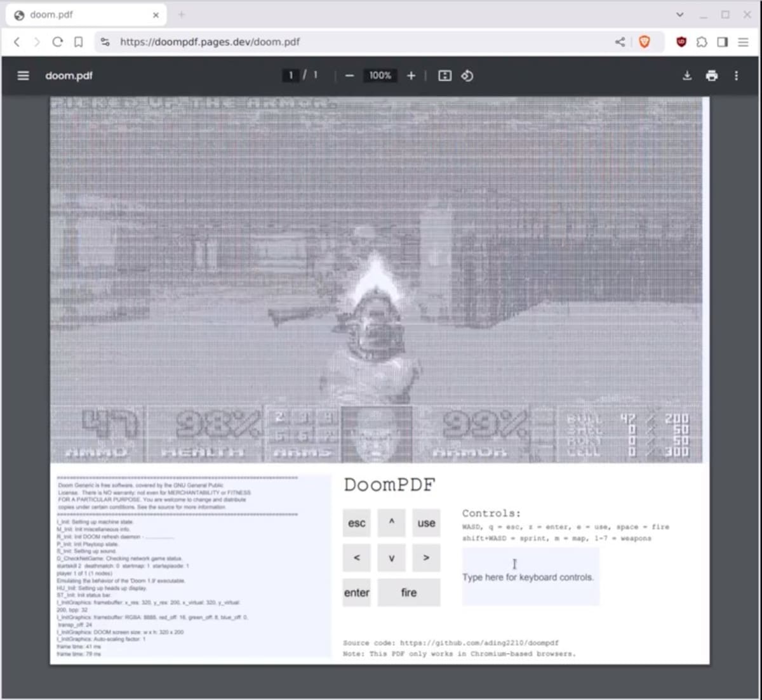The height and width of the screenshot is (700, 762).
Task: Open site information icon in address bar
Action: point(105,42)
